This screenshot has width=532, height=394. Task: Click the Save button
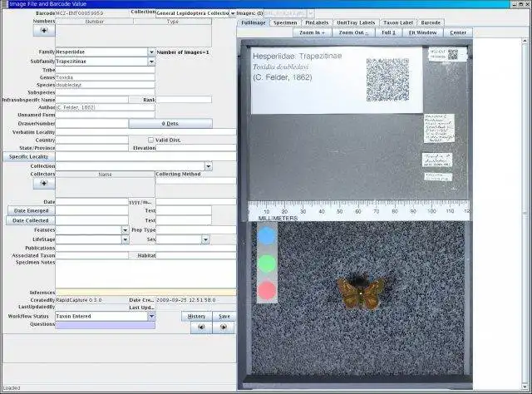click(x=224, y=316)
